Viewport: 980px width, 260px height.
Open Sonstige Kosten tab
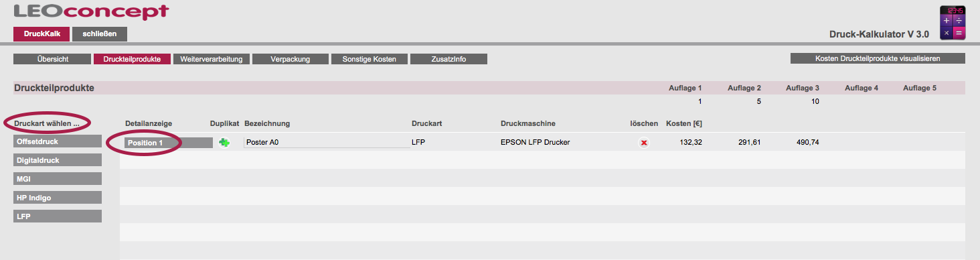[370, 59]
